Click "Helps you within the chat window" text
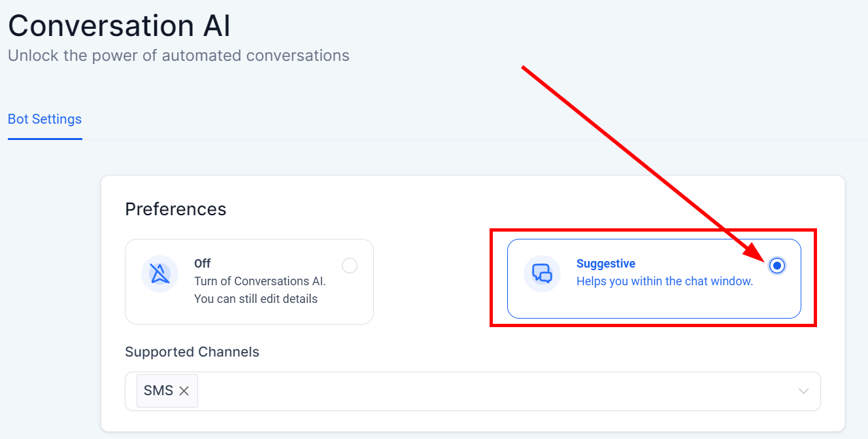This screenshot has width=868, height=439. (x=665, y=281)
